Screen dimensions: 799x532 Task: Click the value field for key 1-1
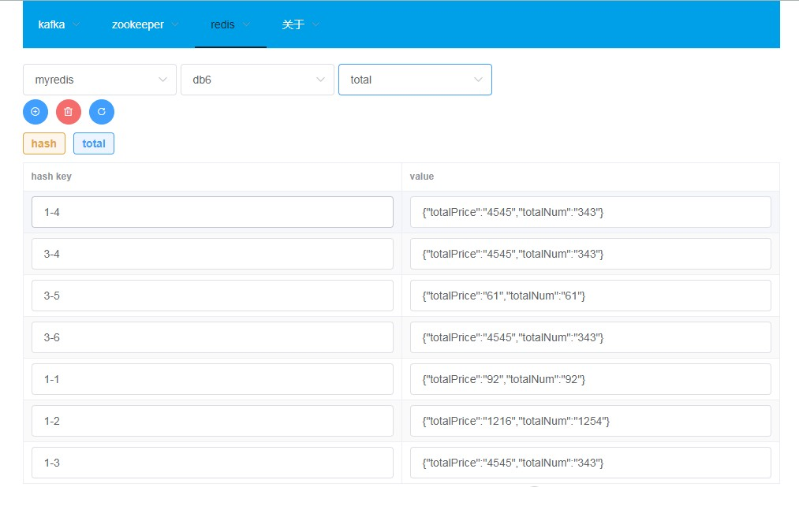(x=590, y=379)
